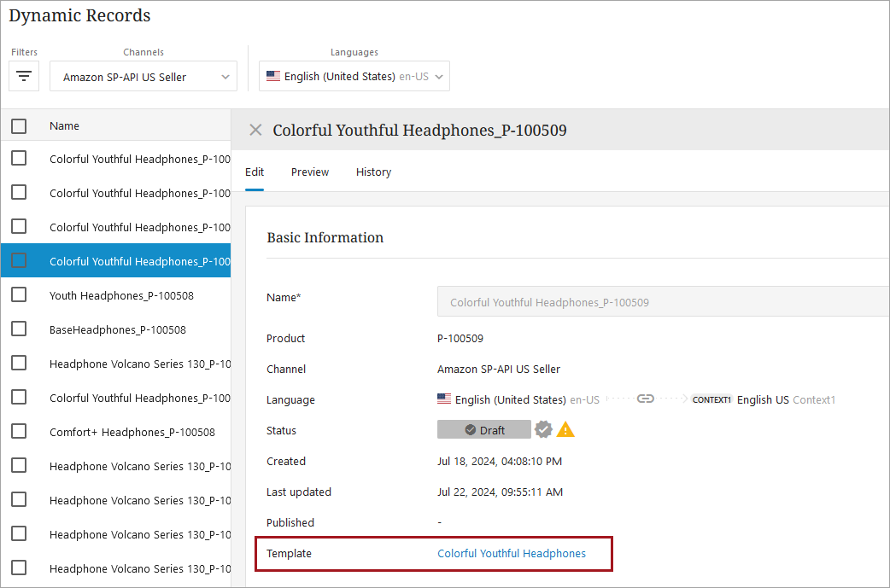Viewport: 890px width, 588px height.
Task: Check the Youth Headphones_P-100508 row checkbox
Action: click(19, 294)
